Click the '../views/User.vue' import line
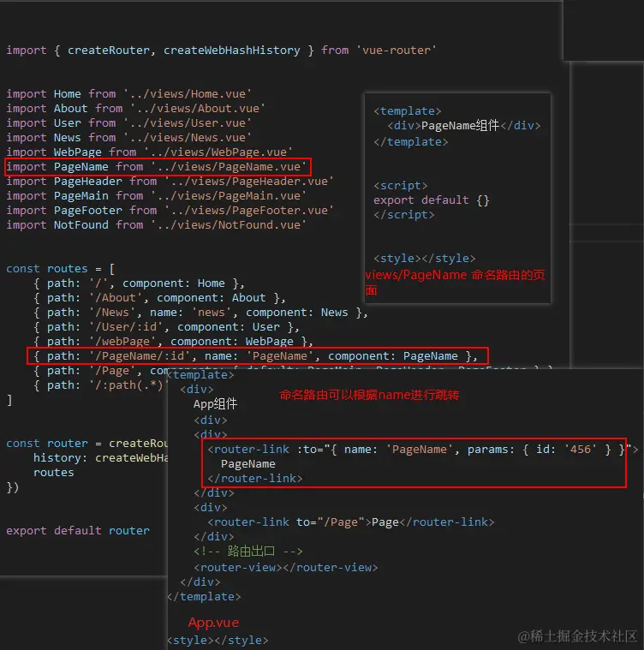 [128, 122]
